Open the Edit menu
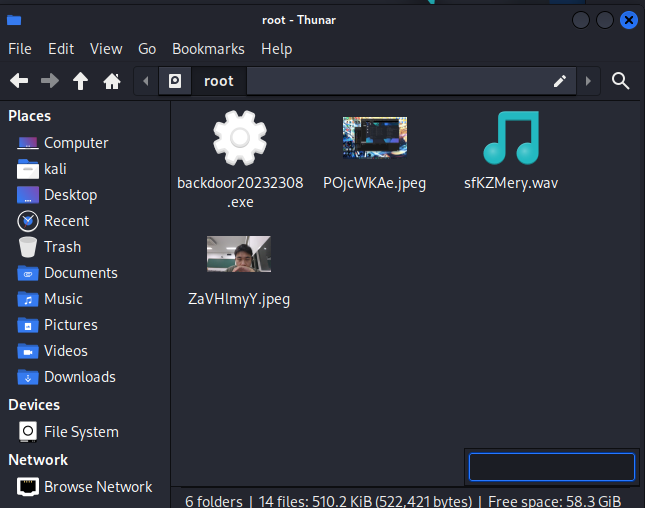This screenshot has width=645, height=508. (x=61, y=49)
